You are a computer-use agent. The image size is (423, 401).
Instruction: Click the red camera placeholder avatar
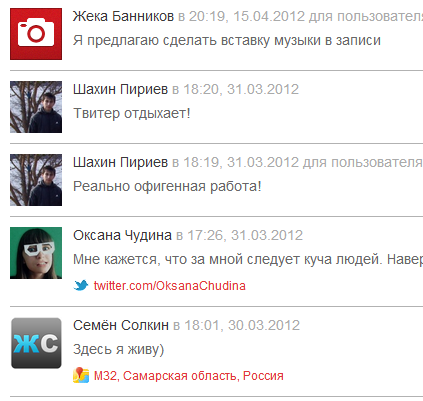[36, 34]
